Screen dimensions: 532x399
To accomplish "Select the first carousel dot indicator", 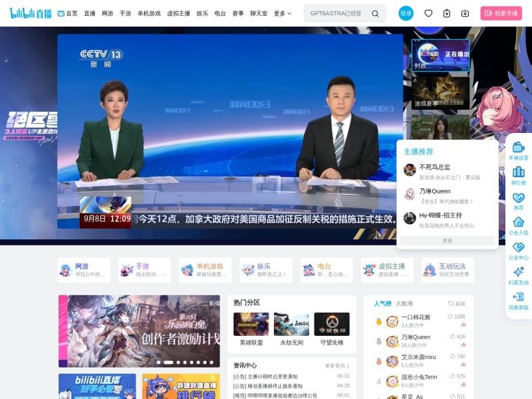I will point(159,362).
